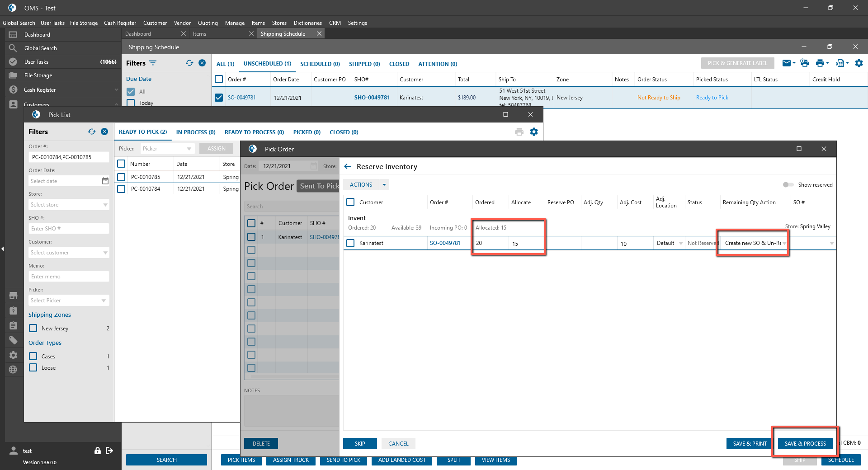Click the store icon in the sidebar
The image size is (868, 470).
13,296
